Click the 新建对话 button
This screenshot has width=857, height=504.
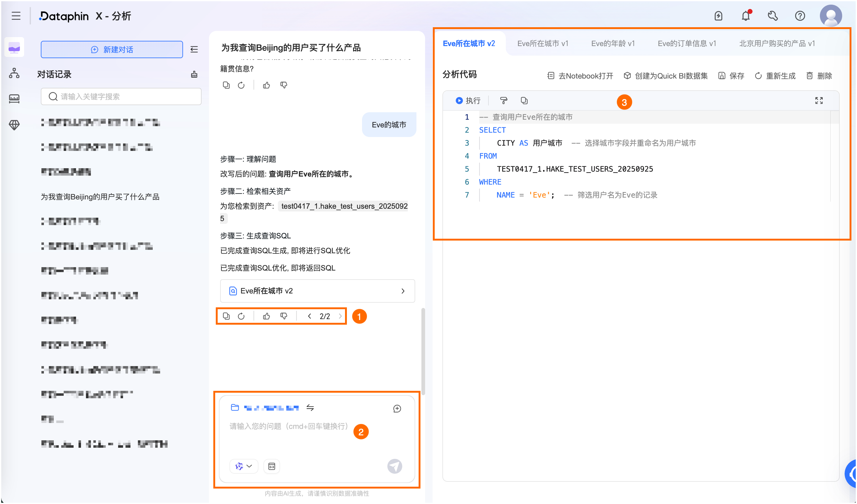click(x=112, y=50)
